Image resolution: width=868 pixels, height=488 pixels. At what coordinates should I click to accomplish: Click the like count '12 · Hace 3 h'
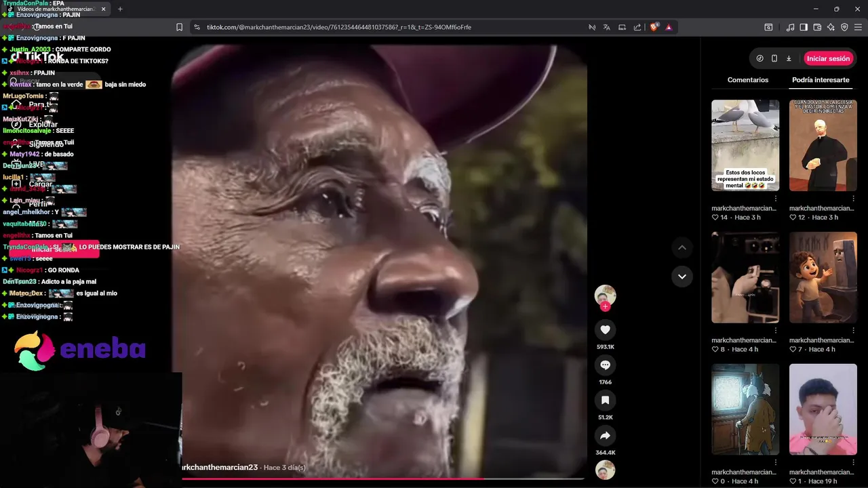pos(814,218)
